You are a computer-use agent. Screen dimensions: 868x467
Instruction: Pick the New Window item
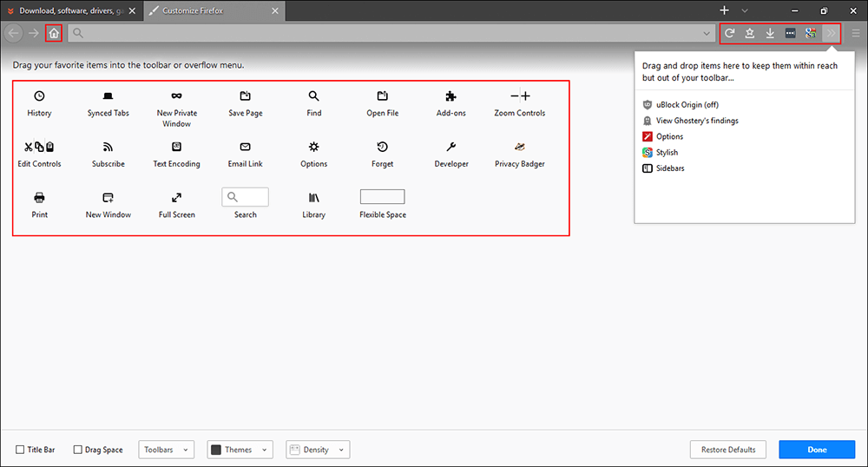click(x=108, y=206)
